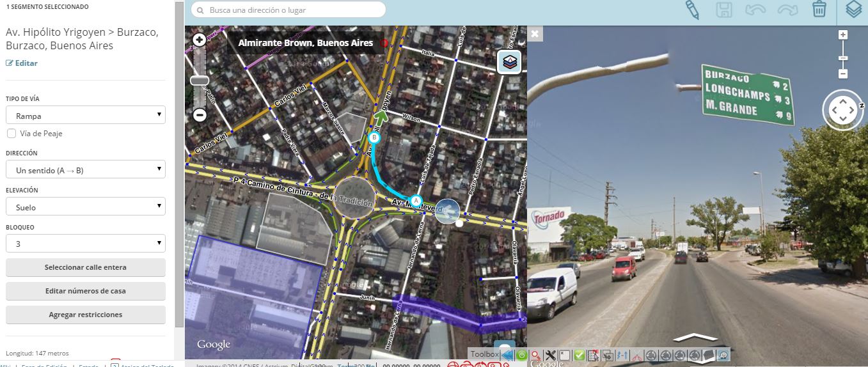Click the search address input field

[x=288, y=10]
